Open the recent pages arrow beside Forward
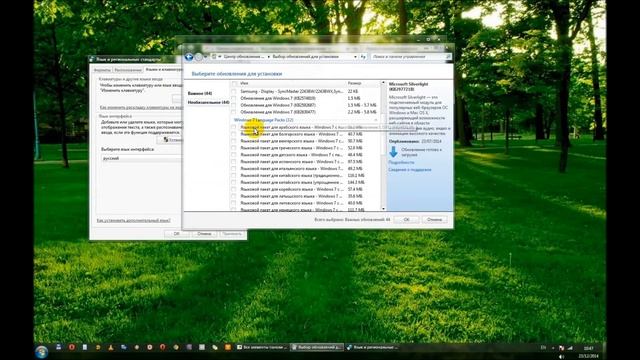 [205, 57]
